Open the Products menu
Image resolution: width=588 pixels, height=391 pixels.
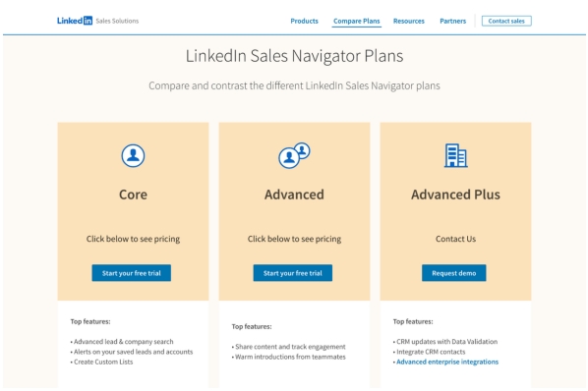point(304,21)
